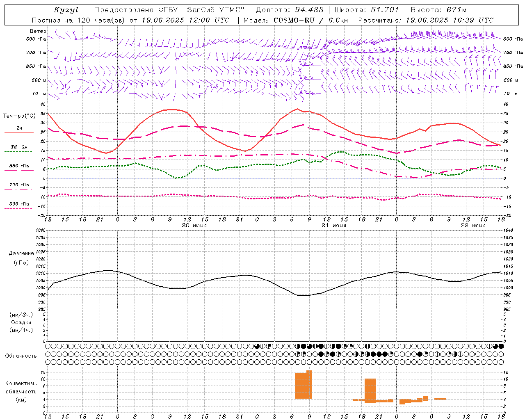Image resolution: width=525 pixels, height=420 pixels.
Task: Click the left "1040" pressure axis value
Action: point(40,230)
